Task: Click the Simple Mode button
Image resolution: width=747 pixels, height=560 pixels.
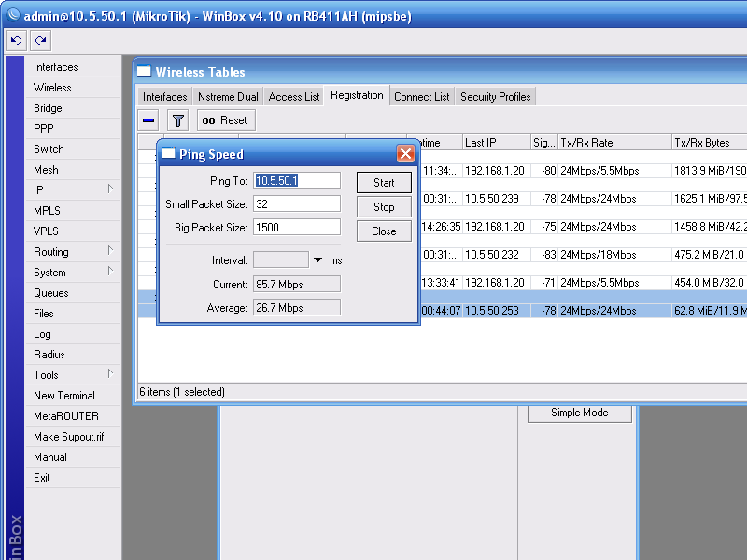Action: click(579, 413)
